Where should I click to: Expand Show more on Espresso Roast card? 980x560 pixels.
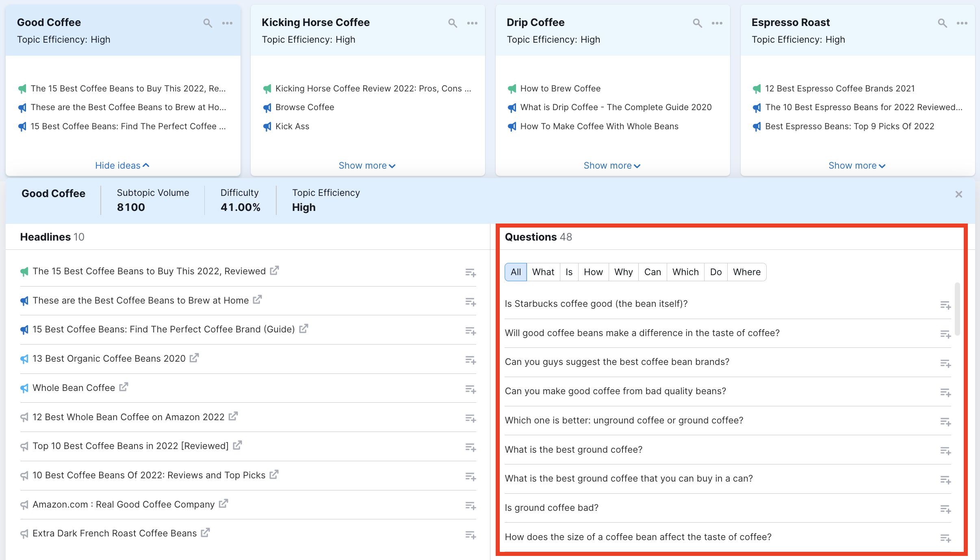click(856, 165)
